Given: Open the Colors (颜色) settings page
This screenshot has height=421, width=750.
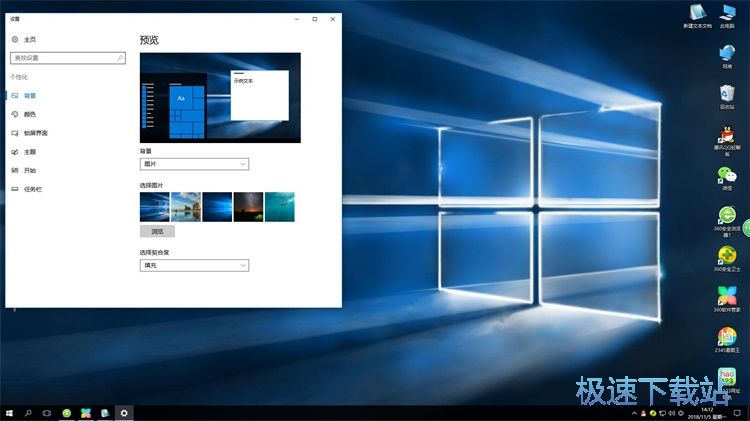Looking at the screenshot, I should (x=30, y=114).
